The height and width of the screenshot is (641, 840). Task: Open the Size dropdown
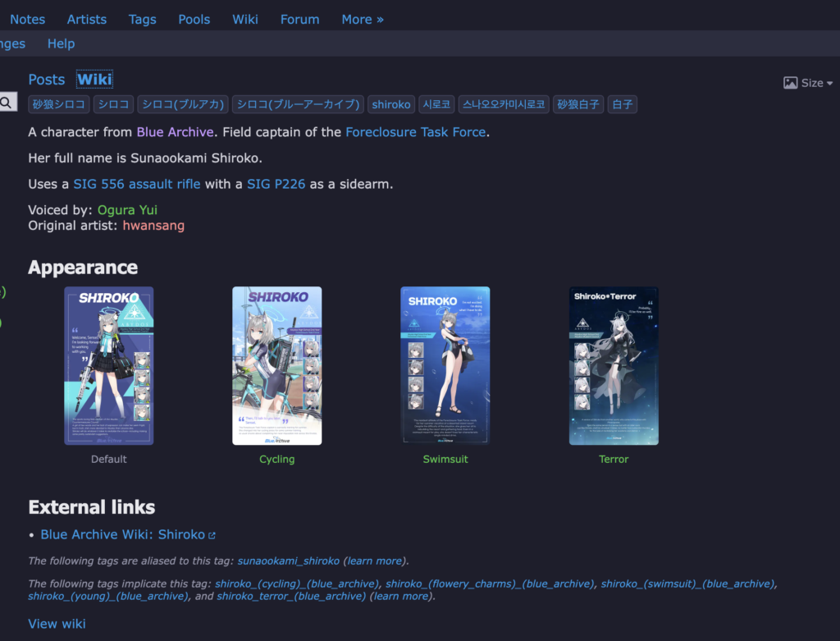click(x=817, y=83)
